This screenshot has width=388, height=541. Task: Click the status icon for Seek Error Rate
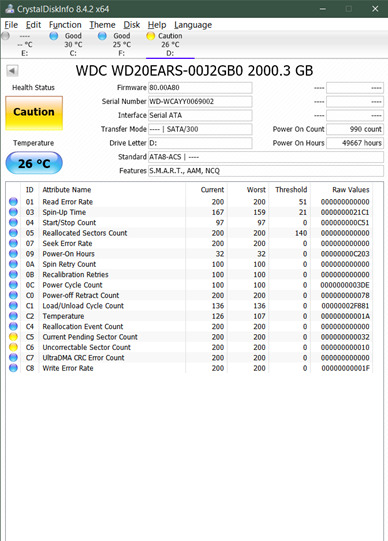pyautogui.click(x=13, y=243)
